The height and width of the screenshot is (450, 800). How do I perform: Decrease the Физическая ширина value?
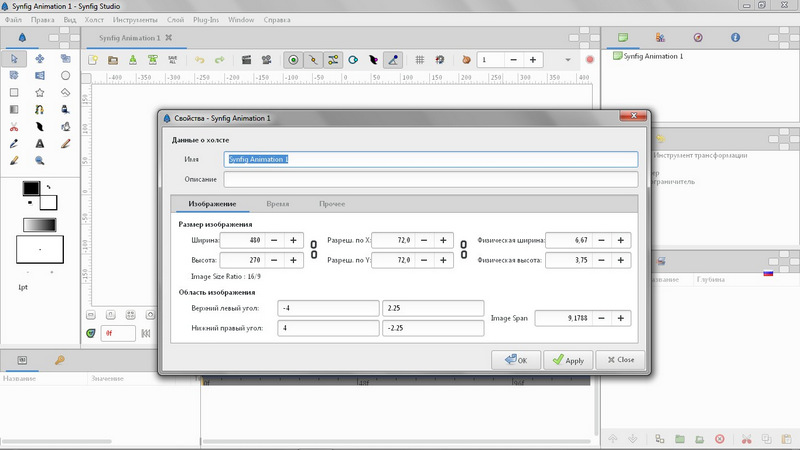[x=602, y=240]
